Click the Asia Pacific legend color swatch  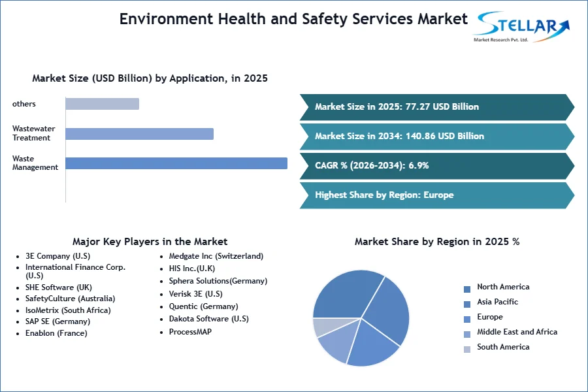pos(467,304)
